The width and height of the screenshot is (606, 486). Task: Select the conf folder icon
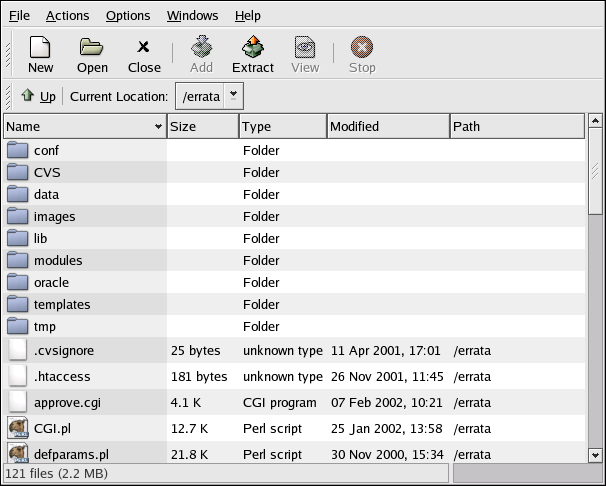tap(18, 150)
